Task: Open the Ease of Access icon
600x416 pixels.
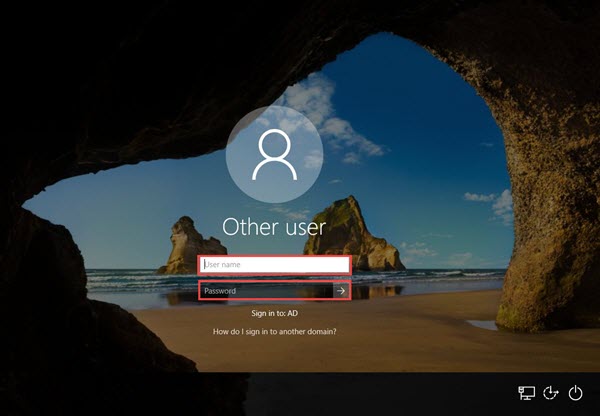Action: (x=551, y=394)
